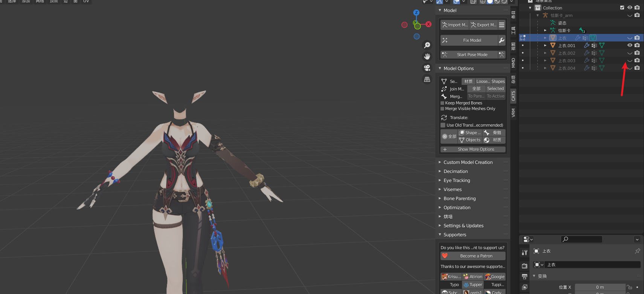644x294 pixels.
Task: Enable Use Old Translations checkbox
Action: [443, 125]
